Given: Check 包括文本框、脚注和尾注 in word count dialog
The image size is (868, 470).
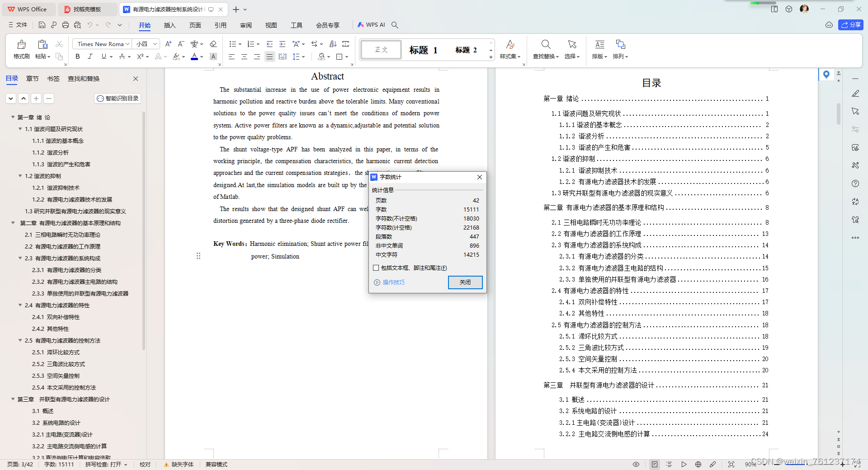Looking at the screenshot, I should coord(376,268).
